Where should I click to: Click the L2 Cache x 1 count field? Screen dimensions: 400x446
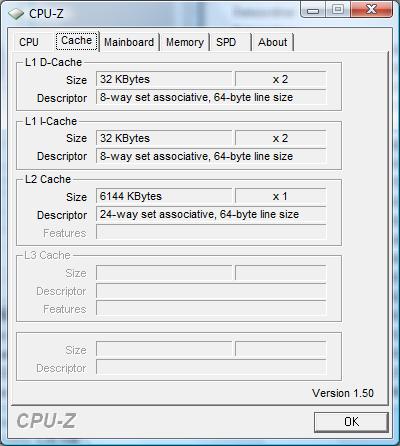[280, 196]
